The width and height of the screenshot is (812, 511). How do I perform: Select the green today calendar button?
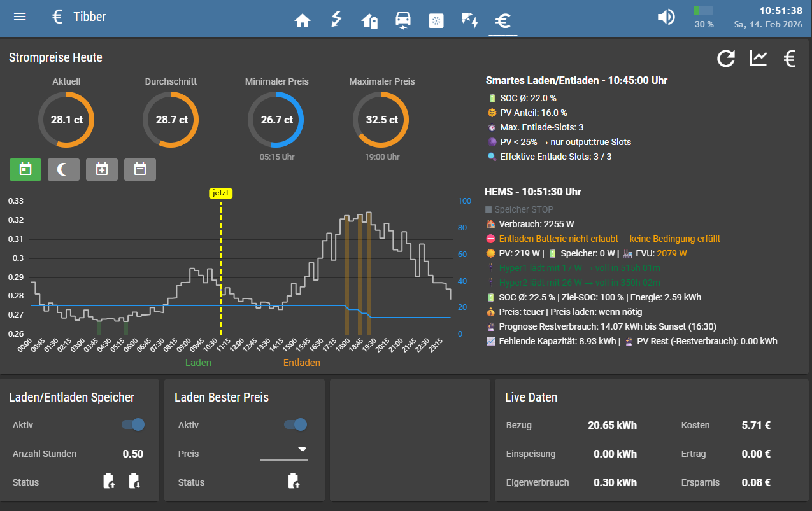tap(25, 169)
